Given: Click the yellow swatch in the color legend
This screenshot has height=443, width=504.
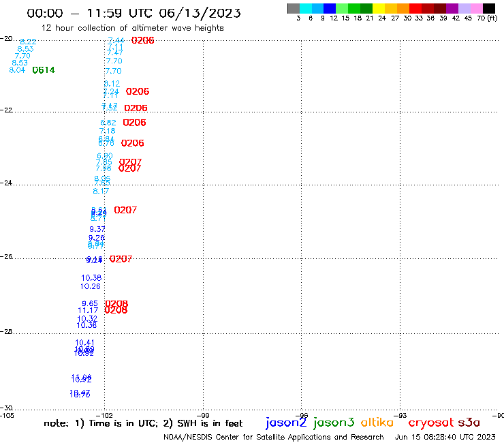Looking at the screenshot, I should coord(379,8).
